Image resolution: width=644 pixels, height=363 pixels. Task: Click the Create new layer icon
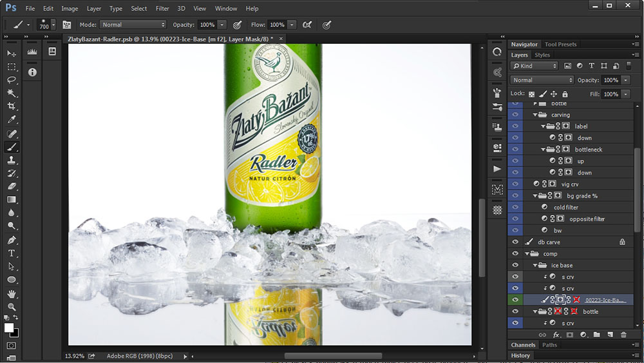(x=610, y=335)
